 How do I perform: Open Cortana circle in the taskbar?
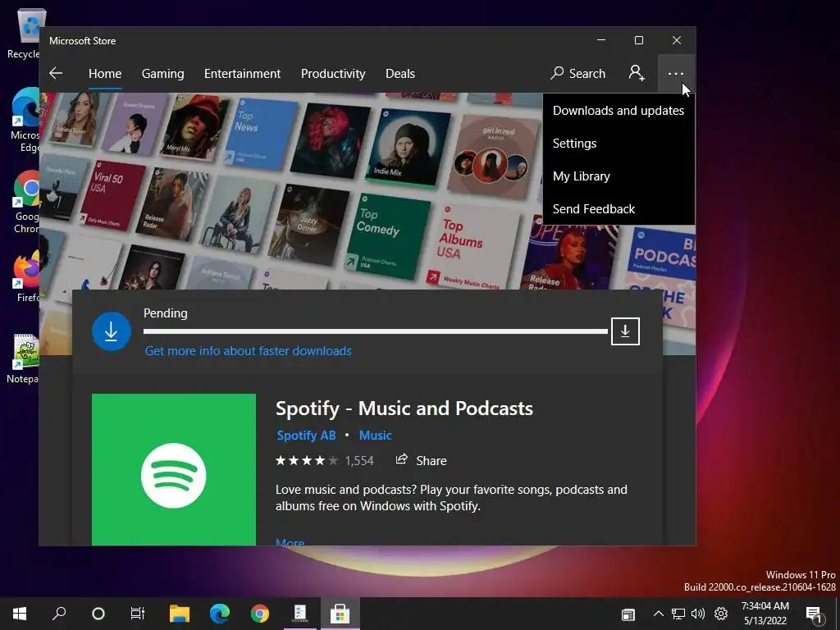coord(98,614)
